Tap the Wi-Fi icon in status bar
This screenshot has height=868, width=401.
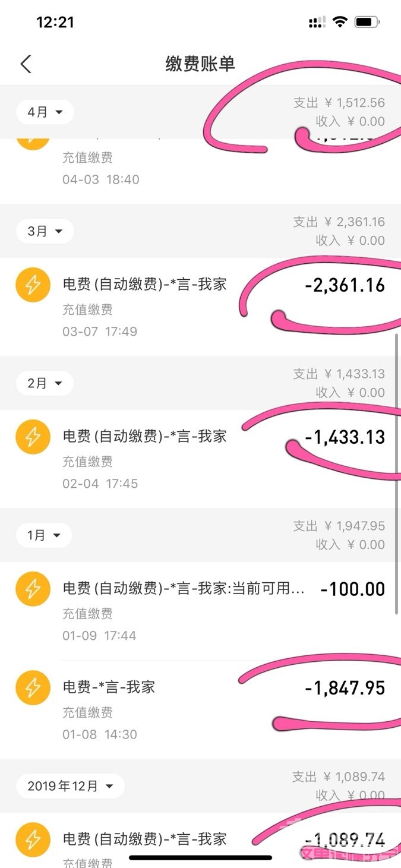click(340, 23)
